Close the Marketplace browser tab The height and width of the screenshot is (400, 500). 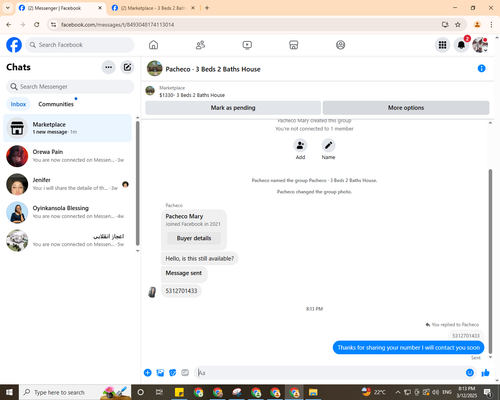coord(193,8)
